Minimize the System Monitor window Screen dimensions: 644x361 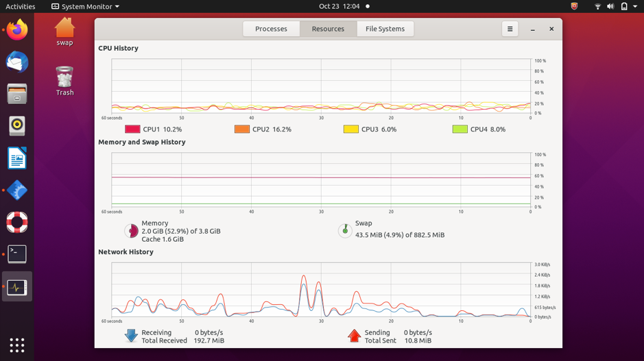533,29
